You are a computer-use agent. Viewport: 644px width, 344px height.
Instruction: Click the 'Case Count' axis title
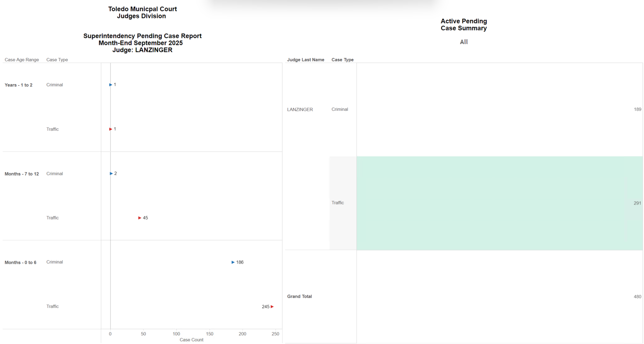pyautogui.click(x=191, y=340)
